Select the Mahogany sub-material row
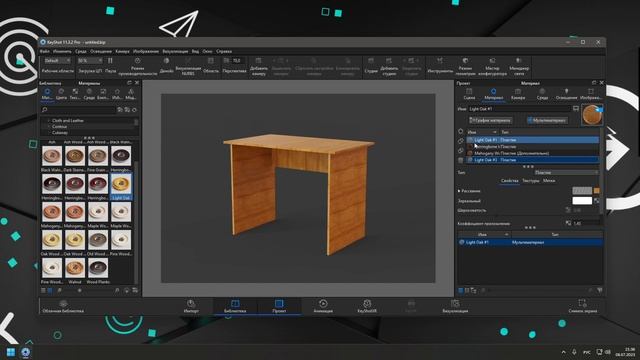Screen dimensions: 640x360 point(533,153)
